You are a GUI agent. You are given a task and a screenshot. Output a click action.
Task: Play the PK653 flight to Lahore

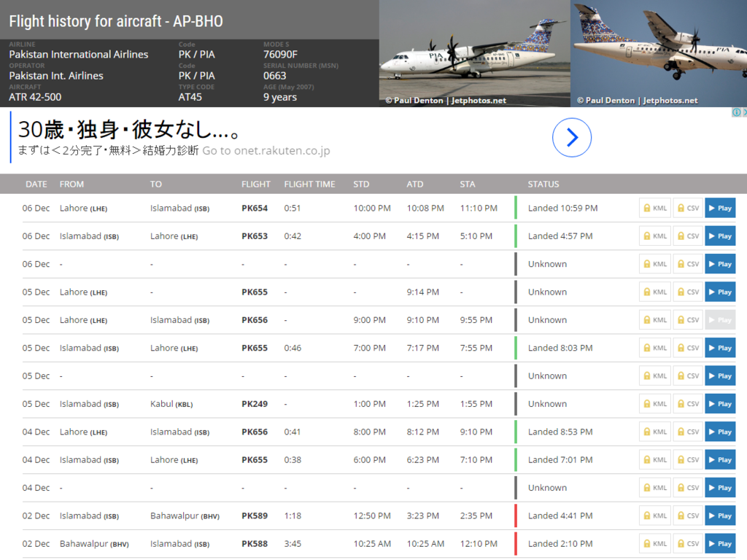tap(720, 236)
